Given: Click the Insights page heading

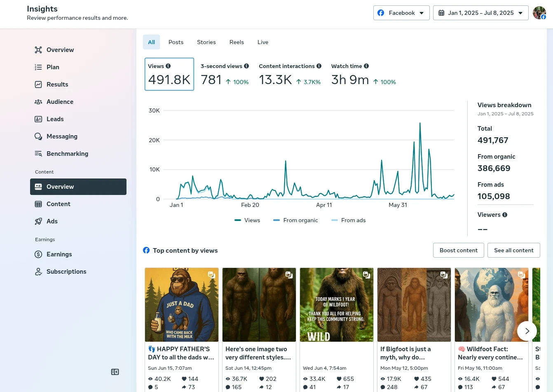Looking at the screenshot, I should click(42, 9).
